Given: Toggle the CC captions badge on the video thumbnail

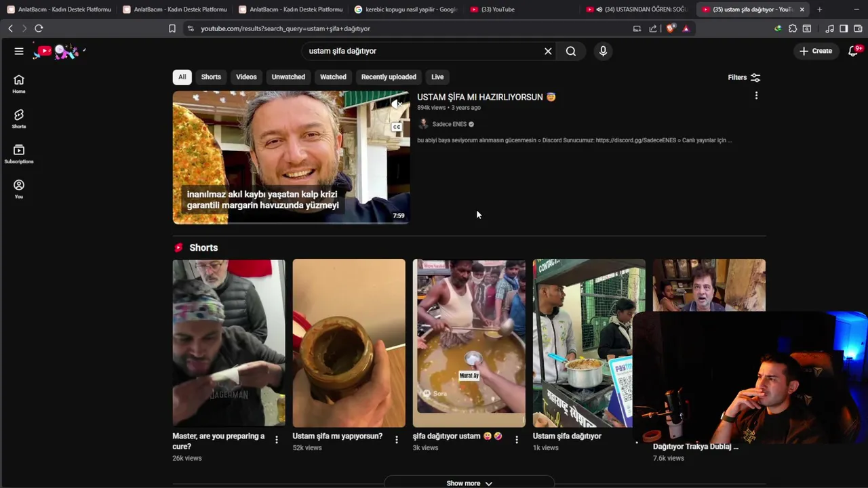Looking at the screenshot, I should pyautogui.click(x=397, y=127).
